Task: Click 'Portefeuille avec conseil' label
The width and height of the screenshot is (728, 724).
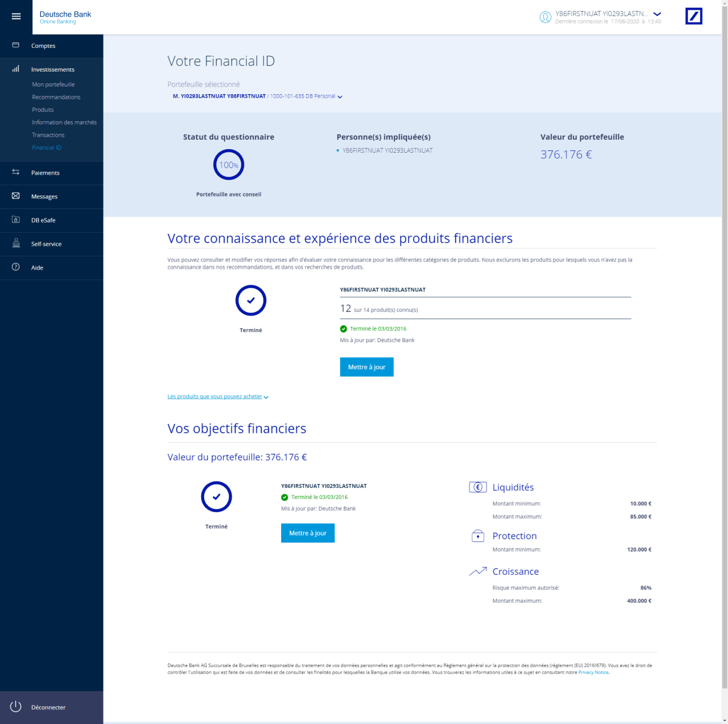Action: (x=228, y=194)
